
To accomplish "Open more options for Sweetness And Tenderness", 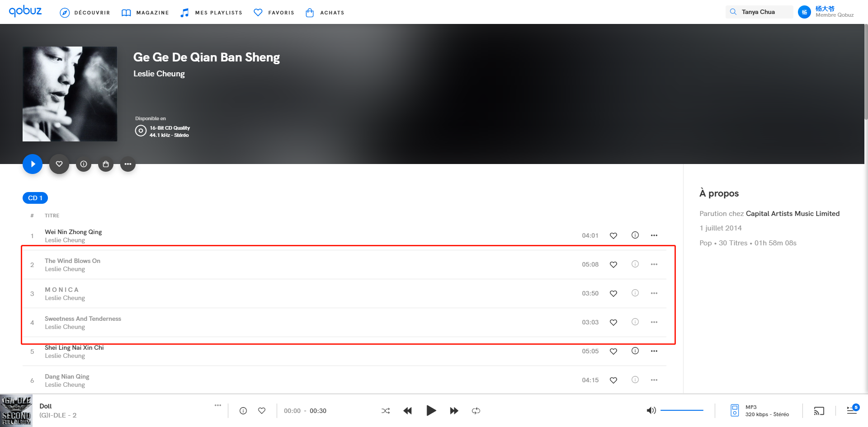I will point(654,322).
